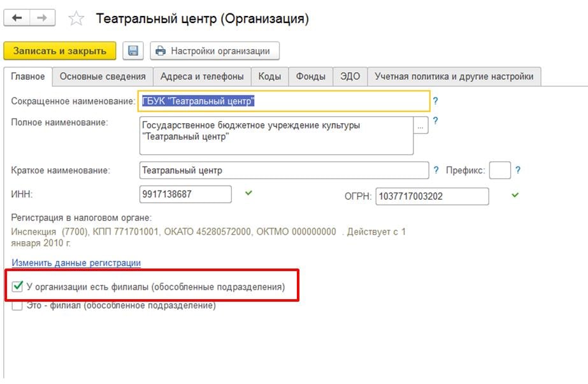The height and width of the screenshot is (384, 588).
Task: Open 'Настройки организации' print button
Action: pos(215,50)
